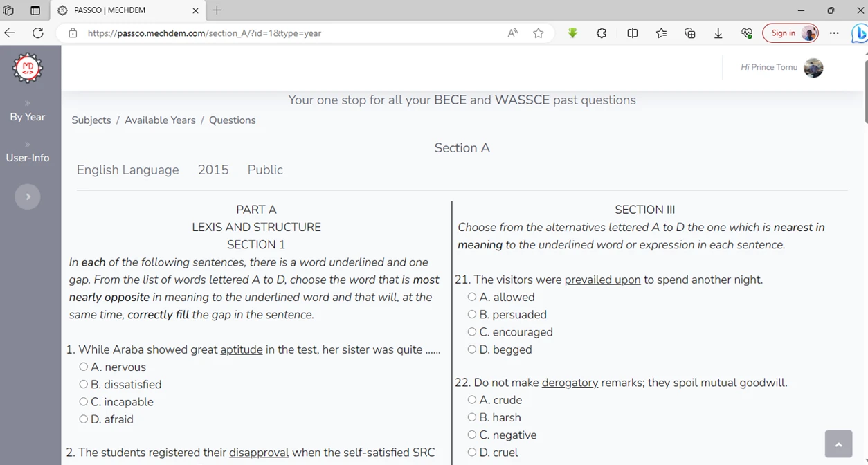Select answer B. persuaded for question 21
The width and height of the screenshot is (868, 465).
pyautogui.click(x=471, y=314)
